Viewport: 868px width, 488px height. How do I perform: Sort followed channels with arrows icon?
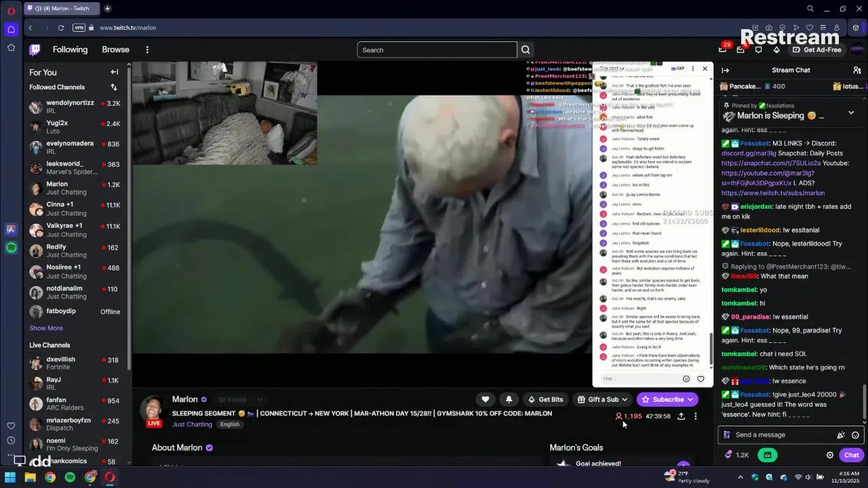pyautogui.click(x=114, y=87)
